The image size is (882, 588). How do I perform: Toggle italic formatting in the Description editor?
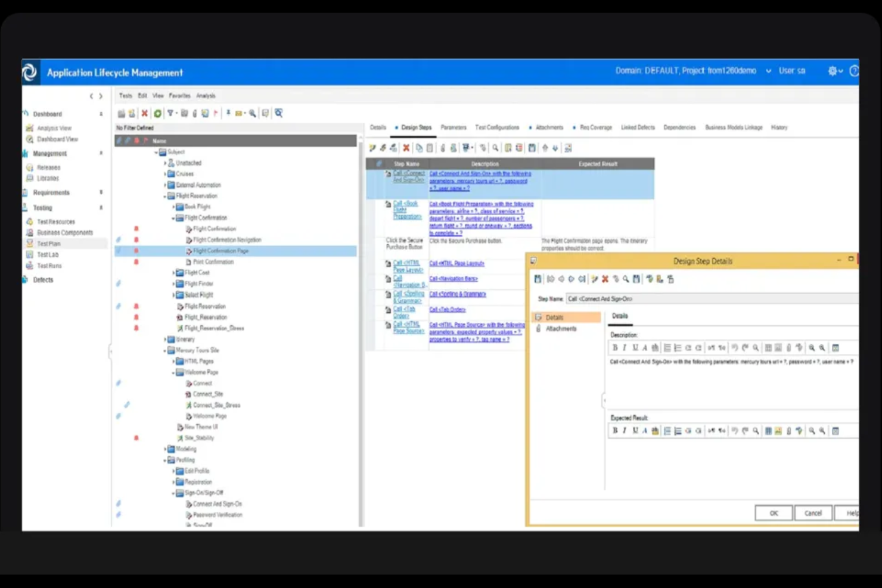[625, 347]
